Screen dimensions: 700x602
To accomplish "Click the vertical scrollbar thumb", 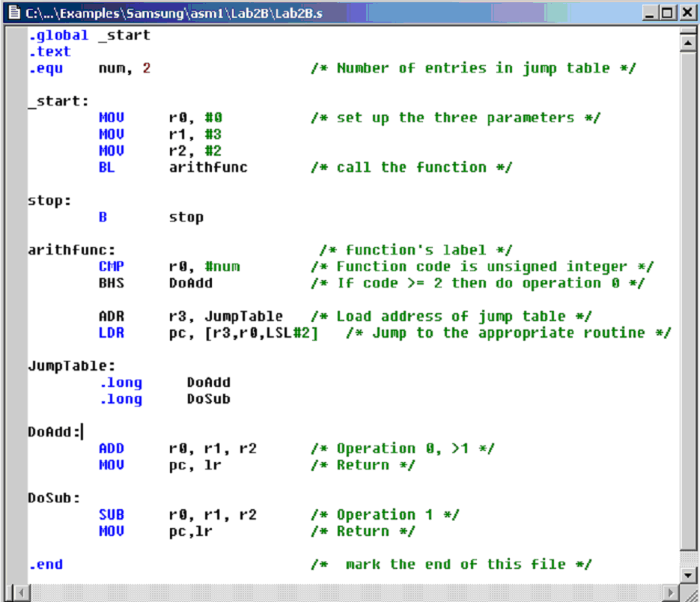I will tap(688, 302).
